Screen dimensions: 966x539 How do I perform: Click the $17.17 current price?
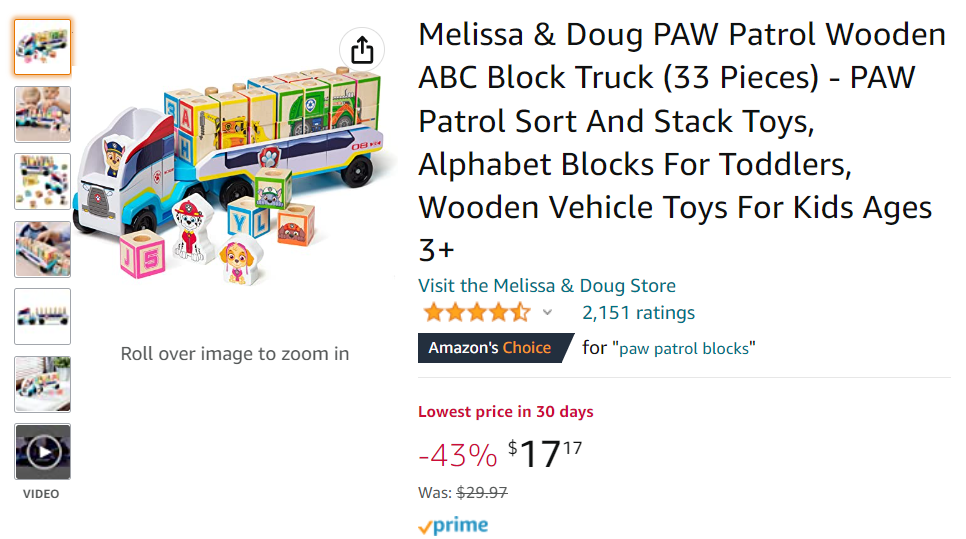pyautogui.click(x=544, y=455)
